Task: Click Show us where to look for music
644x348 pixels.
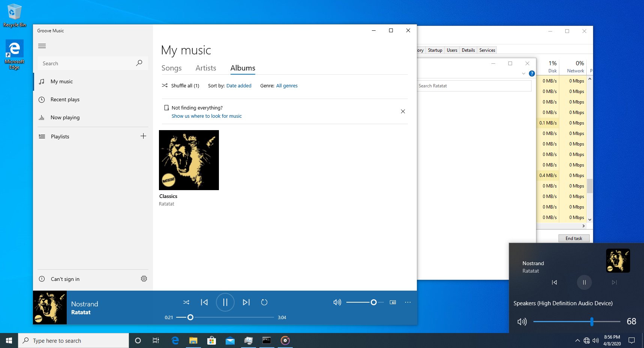Action: [207, 116]
